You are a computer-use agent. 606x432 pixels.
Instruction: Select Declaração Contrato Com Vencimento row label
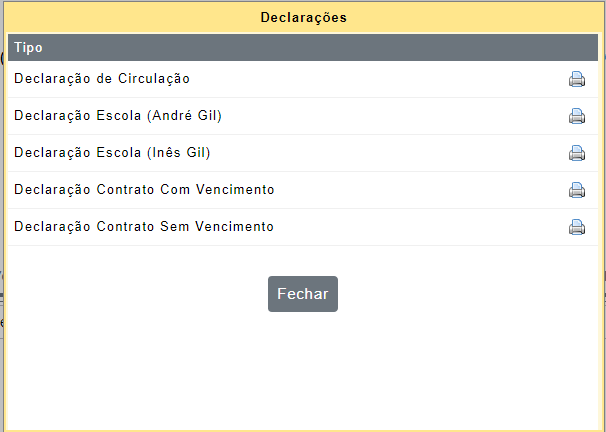click(x=144, y=189)
